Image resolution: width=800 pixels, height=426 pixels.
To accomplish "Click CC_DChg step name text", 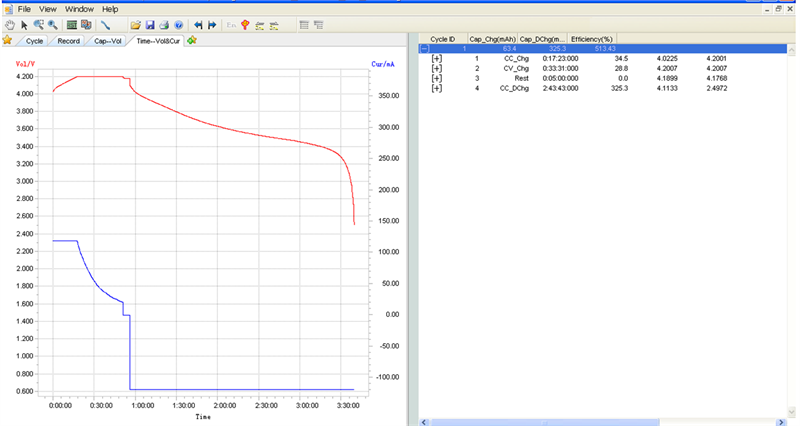I will pos(514,88).
